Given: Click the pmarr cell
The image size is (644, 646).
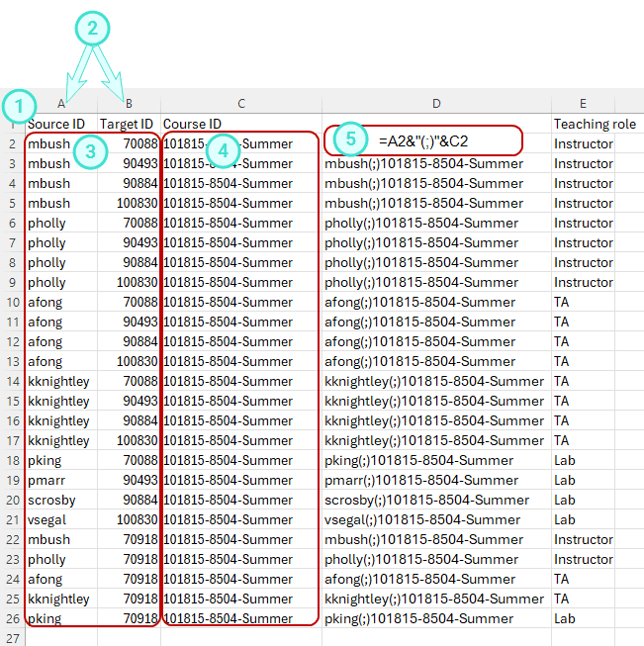Looking at the screenshot, I should [x=61, y=480].
